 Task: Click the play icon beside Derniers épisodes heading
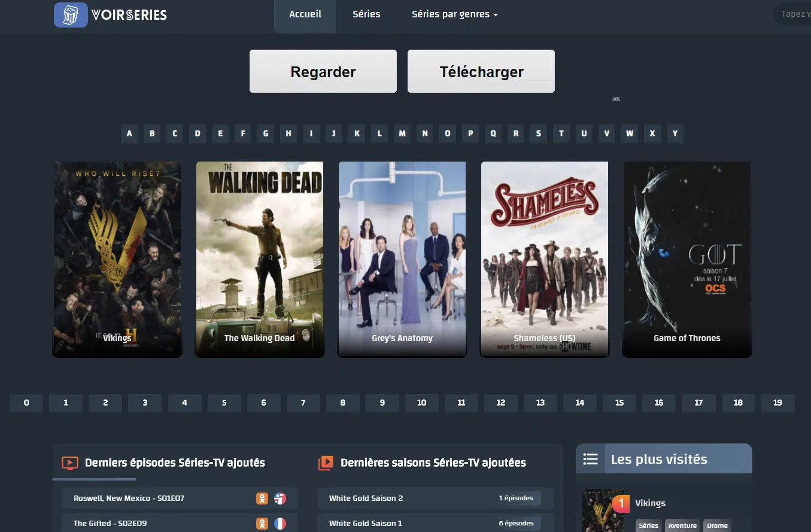(x=70, y=463)
